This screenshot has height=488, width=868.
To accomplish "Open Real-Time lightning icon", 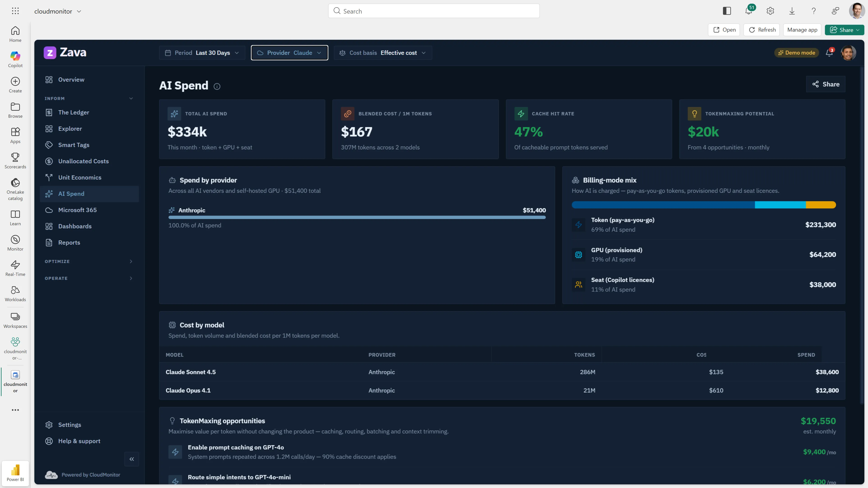I will click(15, 265).
